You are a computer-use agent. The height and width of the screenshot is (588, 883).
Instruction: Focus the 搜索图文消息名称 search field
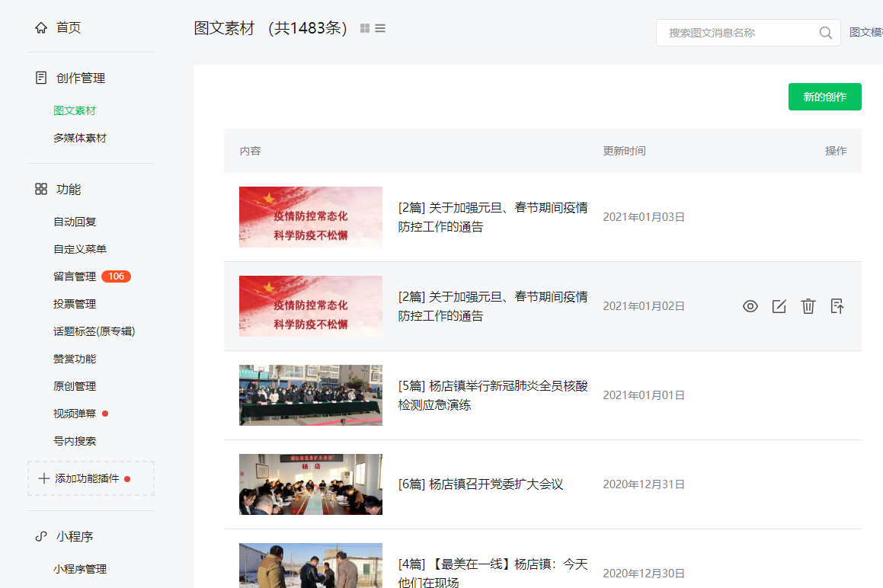748,33
